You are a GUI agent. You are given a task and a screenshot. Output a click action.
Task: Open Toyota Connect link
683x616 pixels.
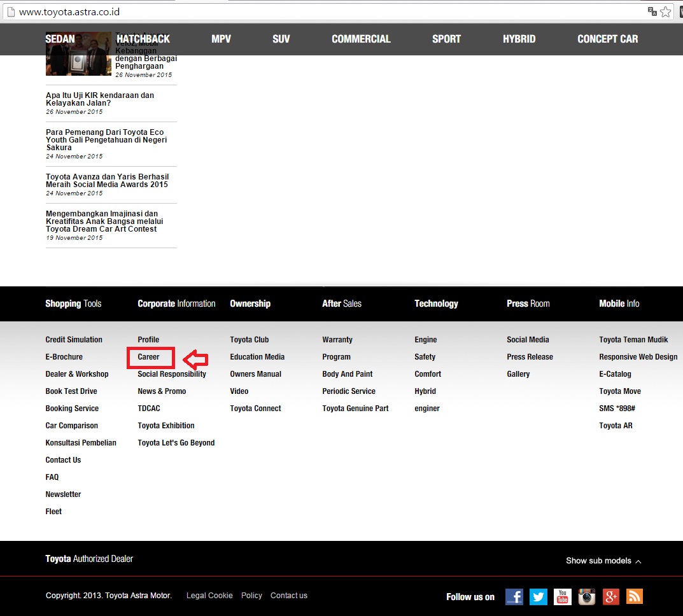(256, 409)
